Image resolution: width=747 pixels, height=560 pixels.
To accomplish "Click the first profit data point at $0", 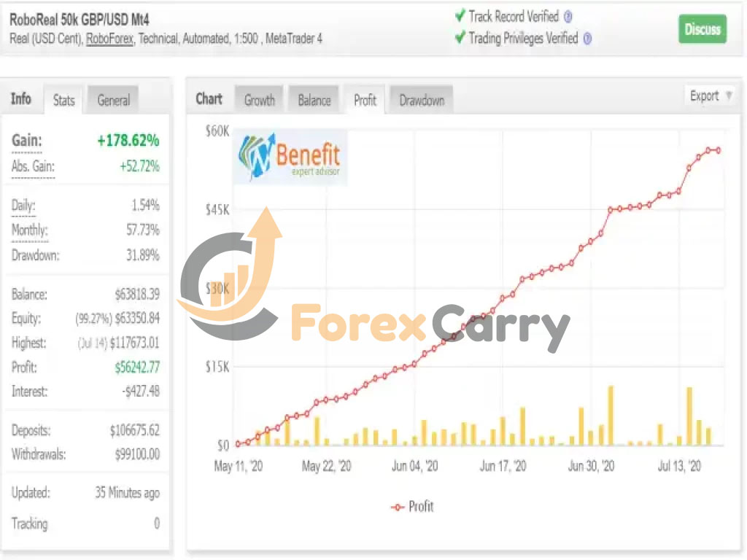I will coord(239,443).
